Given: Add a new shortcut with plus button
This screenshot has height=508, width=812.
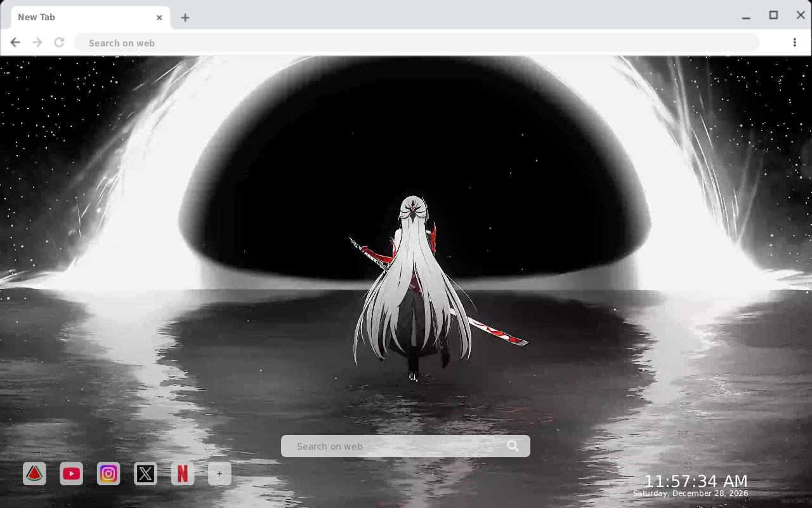Looking at the screenshot, I should [x=219, y=474].
